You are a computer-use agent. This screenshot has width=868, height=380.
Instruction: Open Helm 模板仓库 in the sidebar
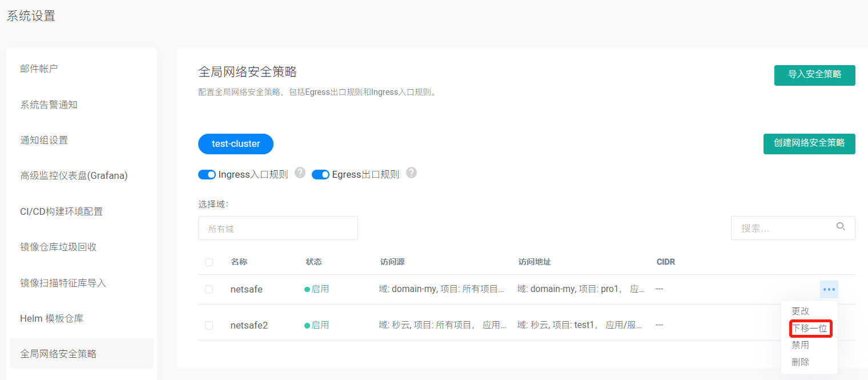click(51, 318)
